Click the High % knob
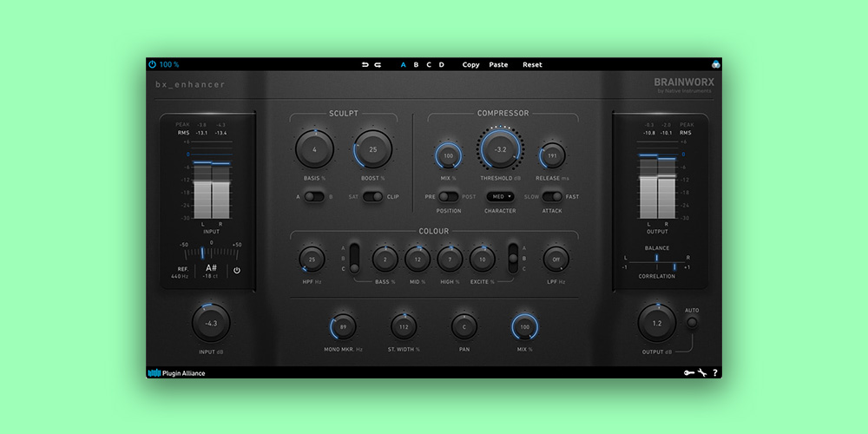Screen dimensions: 868x434 [450, 259]
